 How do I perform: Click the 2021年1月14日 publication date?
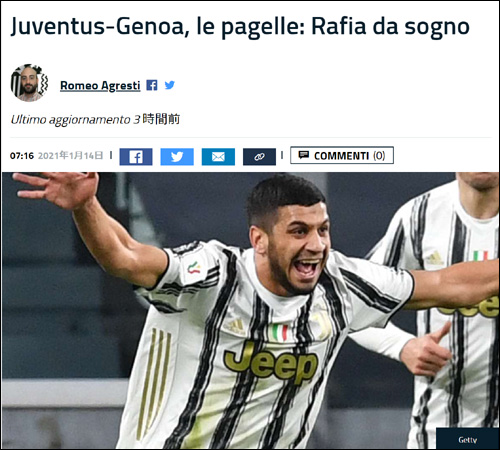coord(70,155)
